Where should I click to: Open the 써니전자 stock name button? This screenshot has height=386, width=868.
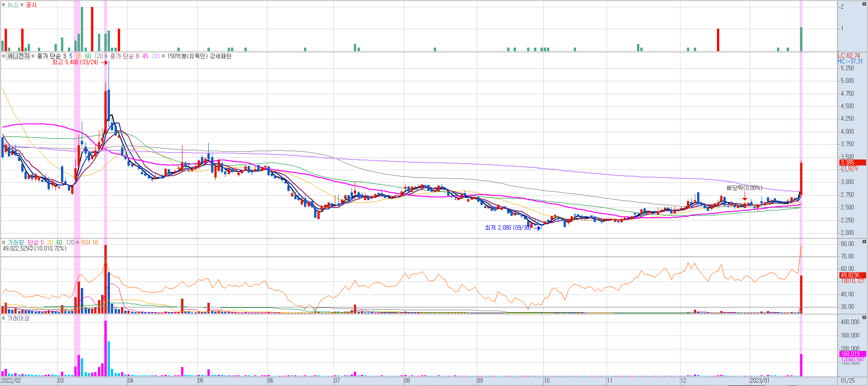[x=18, y=56]
